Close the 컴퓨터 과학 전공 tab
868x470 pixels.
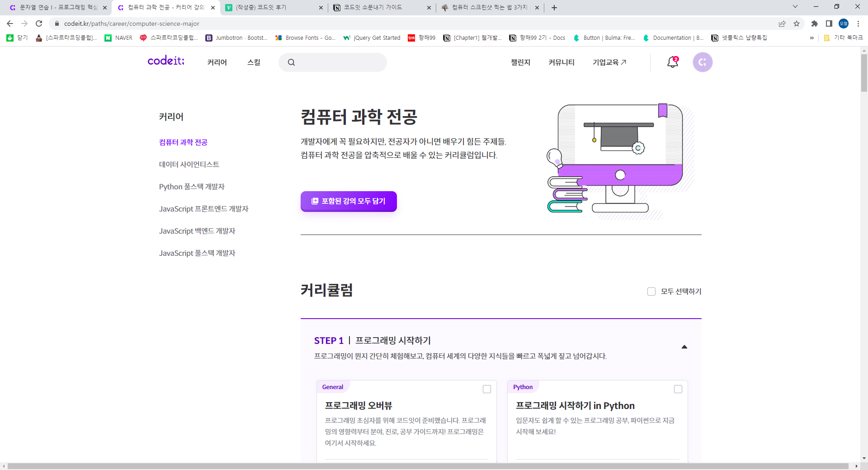pos(213,8)
